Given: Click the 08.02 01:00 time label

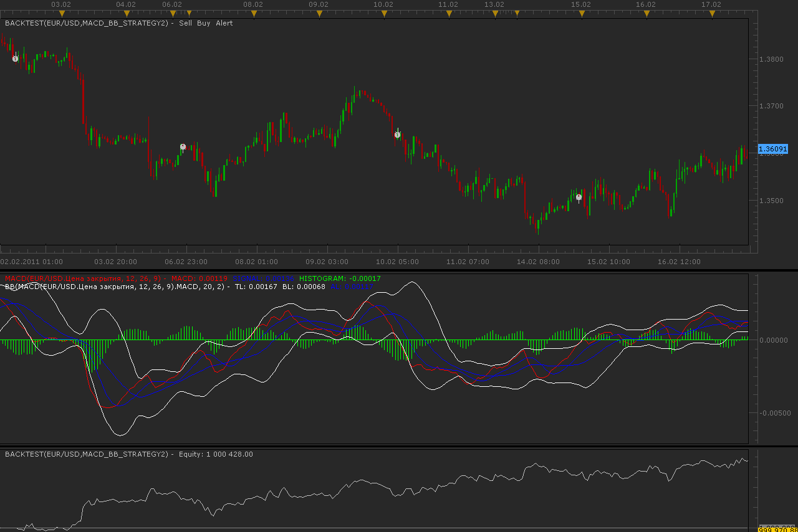Looking at the screenshot, I should coord(256,262).
